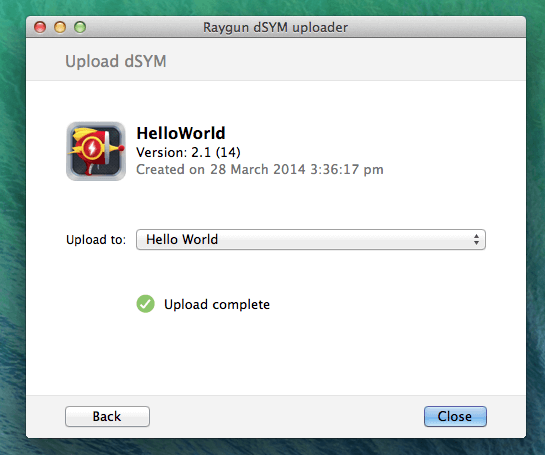Click the Upload dSYM heading
Screen dimensions: 545x455
tap(116, 61)
